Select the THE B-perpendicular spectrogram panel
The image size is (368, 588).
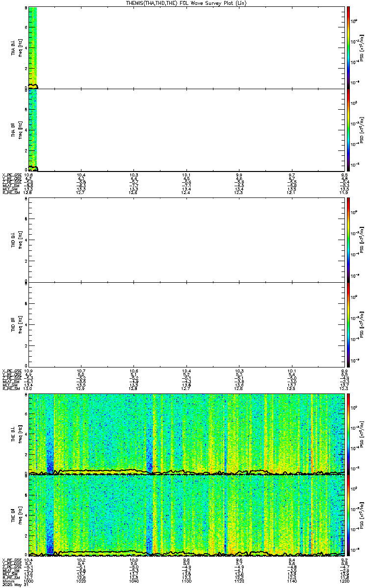(186, 434)
